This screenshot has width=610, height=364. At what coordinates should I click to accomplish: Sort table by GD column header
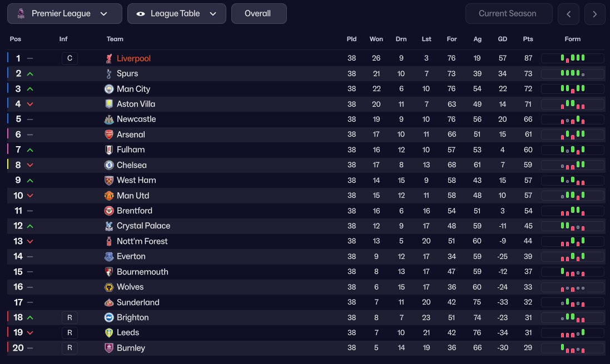click(x=503, y=39)
